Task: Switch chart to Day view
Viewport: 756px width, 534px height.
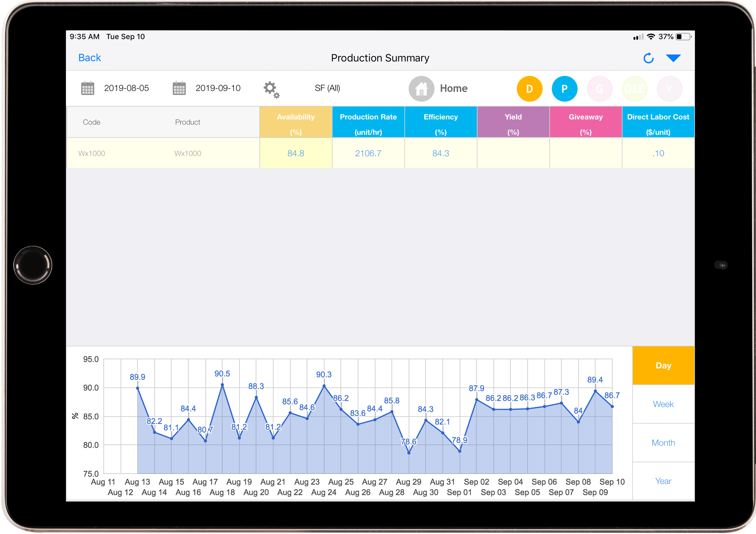Action: 663,365
